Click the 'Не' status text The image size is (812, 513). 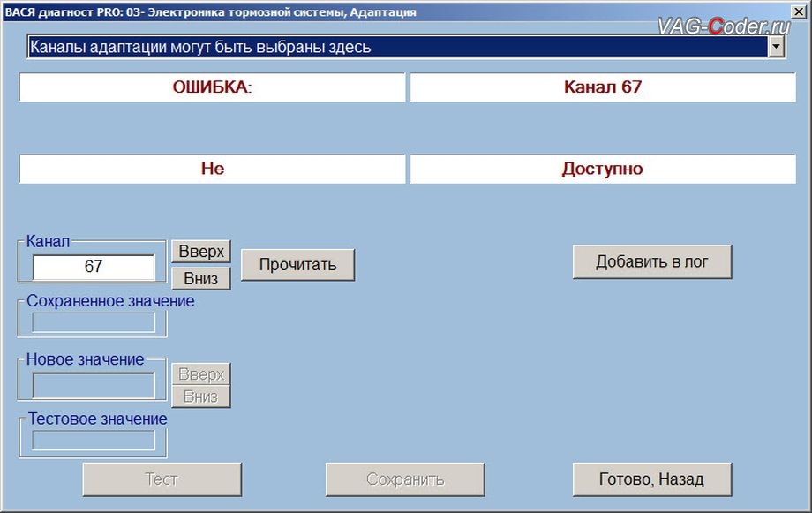click(213, 169)
